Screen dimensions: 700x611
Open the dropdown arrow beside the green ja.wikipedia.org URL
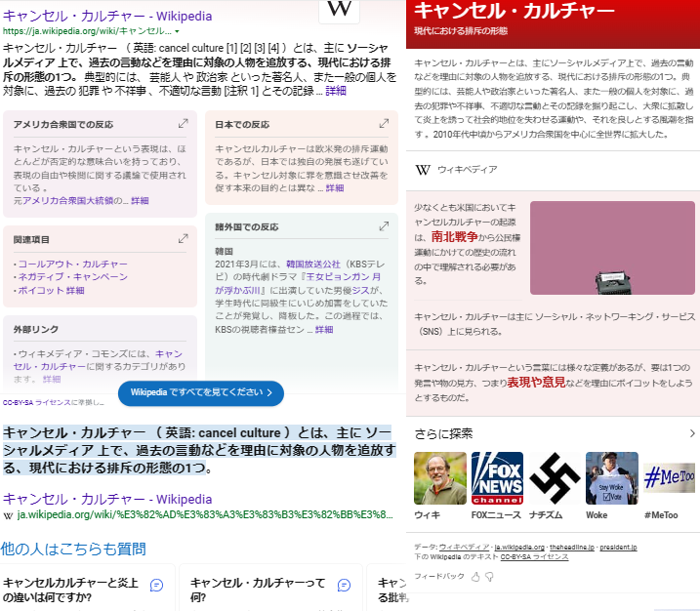(178, 31)
